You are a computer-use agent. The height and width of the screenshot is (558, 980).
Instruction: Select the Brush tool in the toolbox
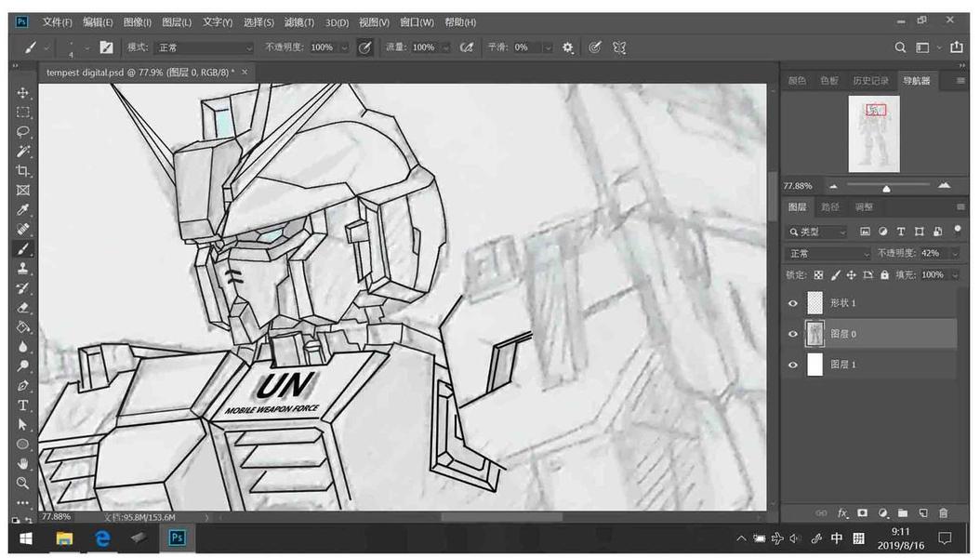click(23, 248)
